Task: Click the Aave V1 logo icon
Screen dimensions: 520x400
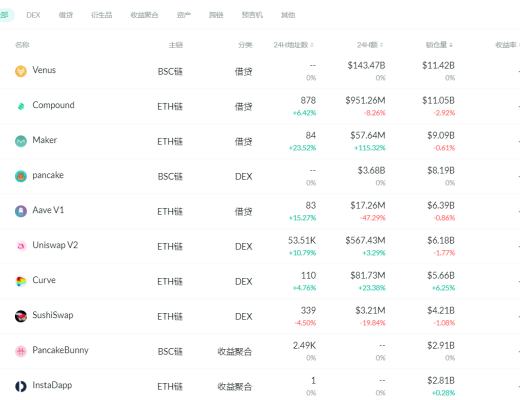Action: [21, 211]
